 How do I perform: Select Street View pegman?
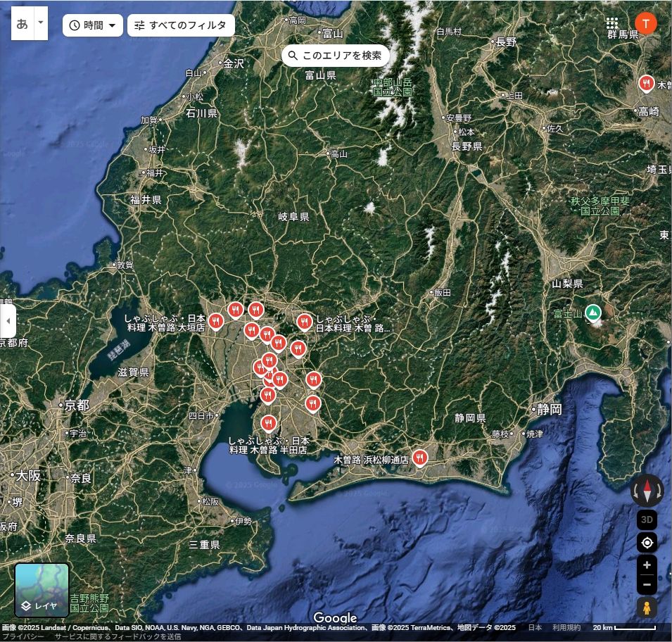(x=647, y=608)
